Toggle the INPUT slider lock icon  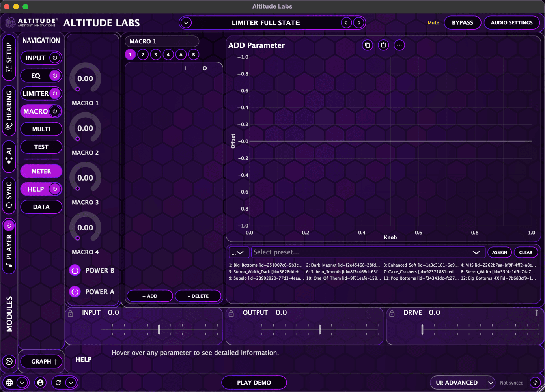[71, 314]
